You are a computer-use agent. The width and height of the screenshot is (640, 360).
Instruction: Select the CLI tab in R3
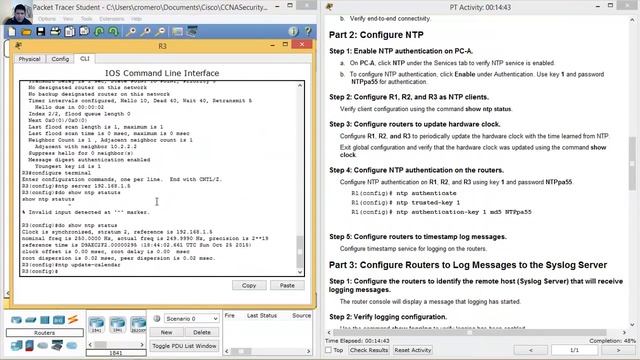pos(84,58)
